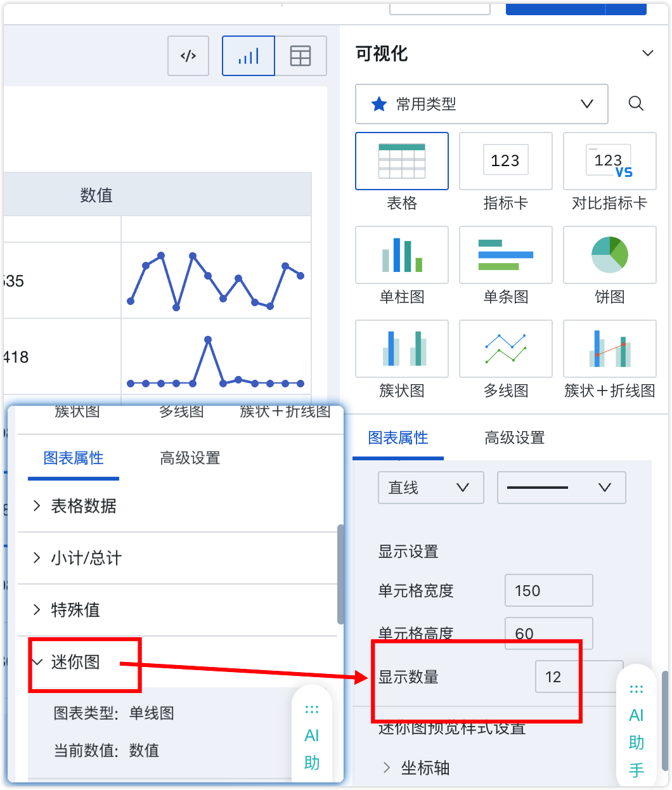672x790 pixels.
Task: Open the code view icon
Action: [188, 56]
